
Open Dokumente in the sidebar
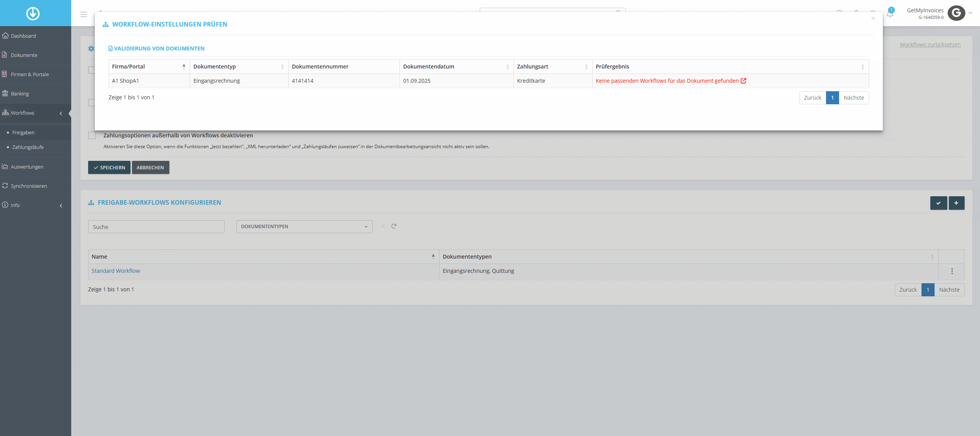point(35,55)
